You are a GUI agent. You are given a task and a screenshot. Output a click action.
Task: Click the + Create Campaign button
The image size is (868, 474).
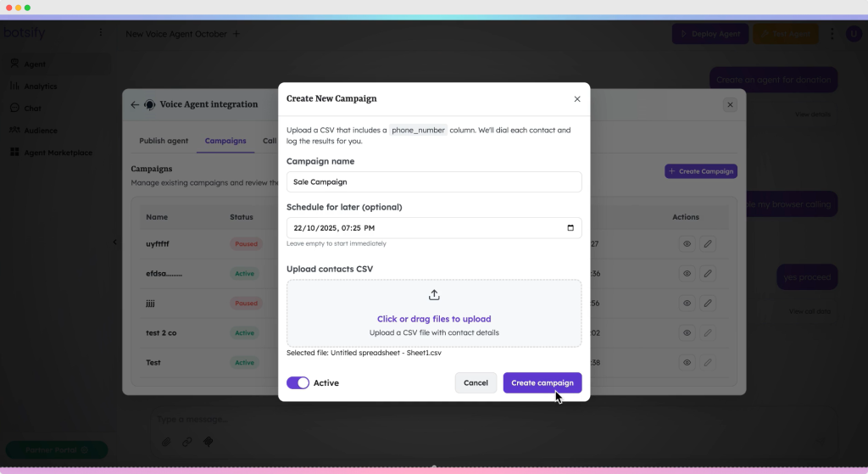click(701, 171)
